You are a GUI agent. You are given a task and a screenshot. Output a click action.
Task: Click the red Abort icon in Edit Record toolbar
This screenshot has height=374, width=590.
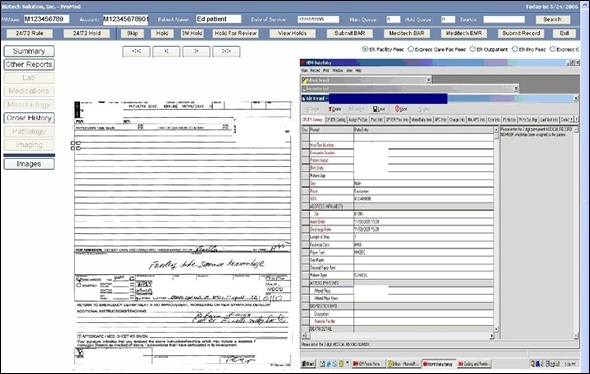tap(401, 109)
